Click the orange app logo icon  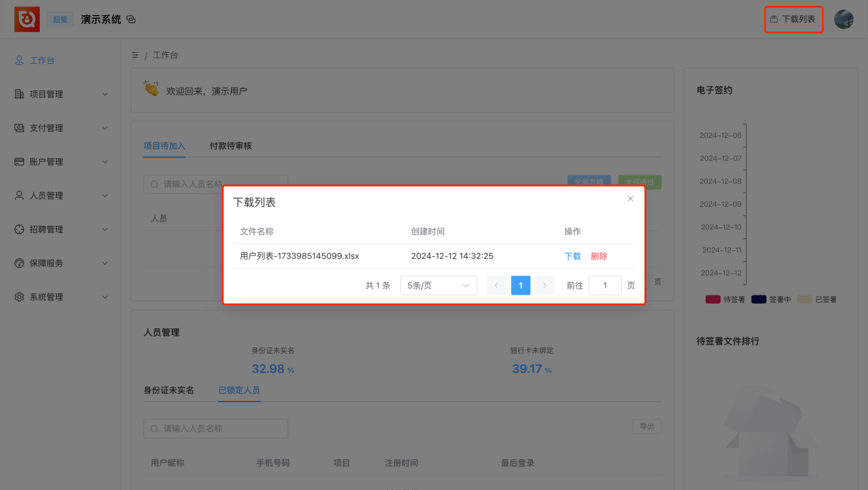(x=27, y=19)
